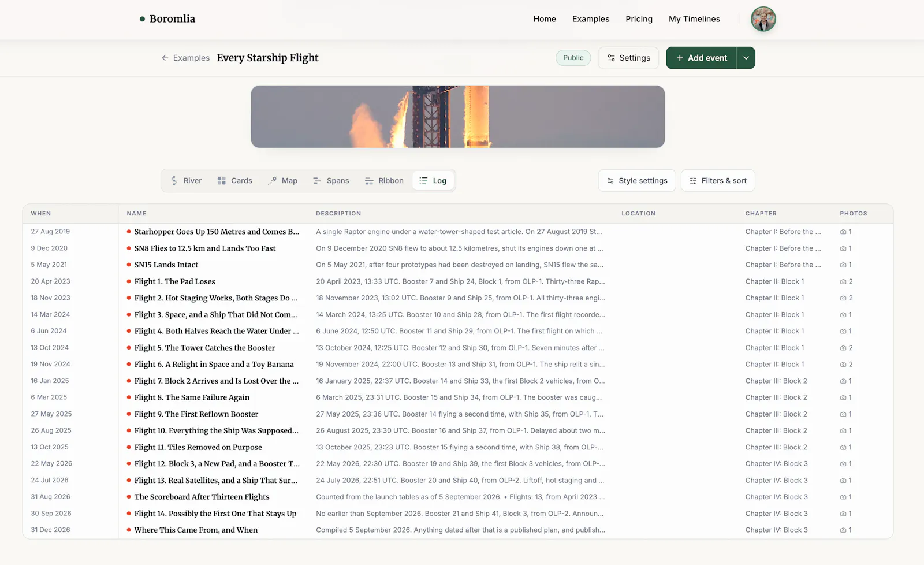Click the WHEN column header

click(41, 214)
